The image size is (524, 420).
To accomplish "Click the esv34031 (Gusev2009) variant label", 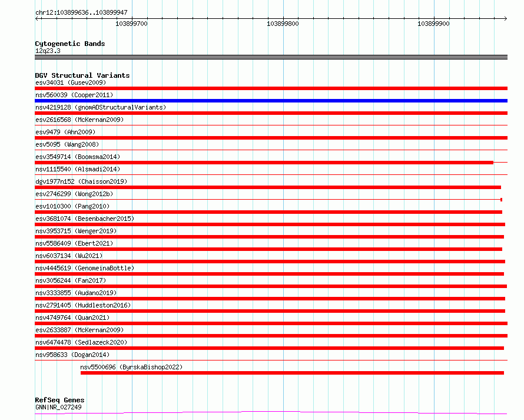I will pyautogui.click(x=71, y=82).
